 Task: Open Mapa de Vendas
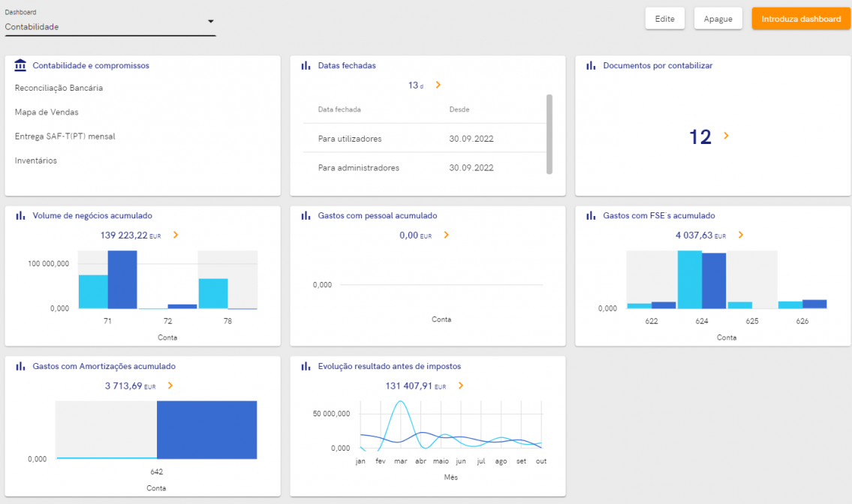pyautogui.click(x=47, y=112)
